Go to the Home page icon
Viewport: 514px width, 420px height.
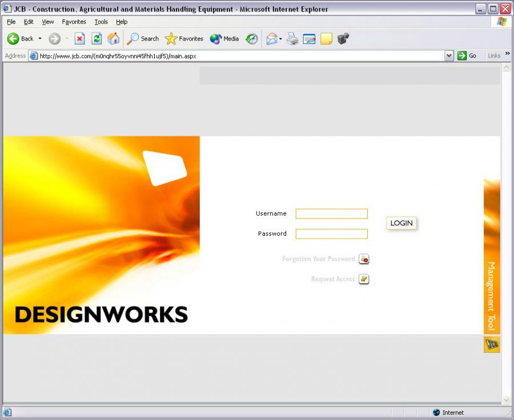[114, 39]
